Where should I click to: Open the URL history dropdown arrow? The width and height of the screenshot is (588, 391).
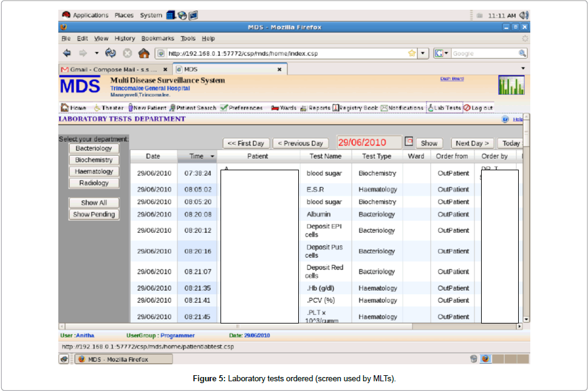[423, 54]
